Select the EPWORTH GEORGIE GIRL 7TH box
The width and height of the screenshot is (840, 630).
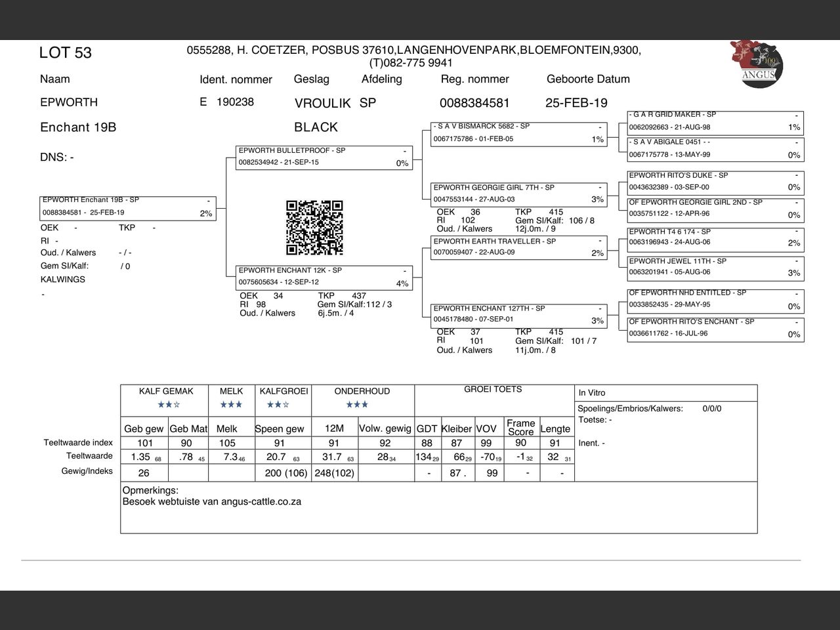pyautogui.click(x=518, y=194)
